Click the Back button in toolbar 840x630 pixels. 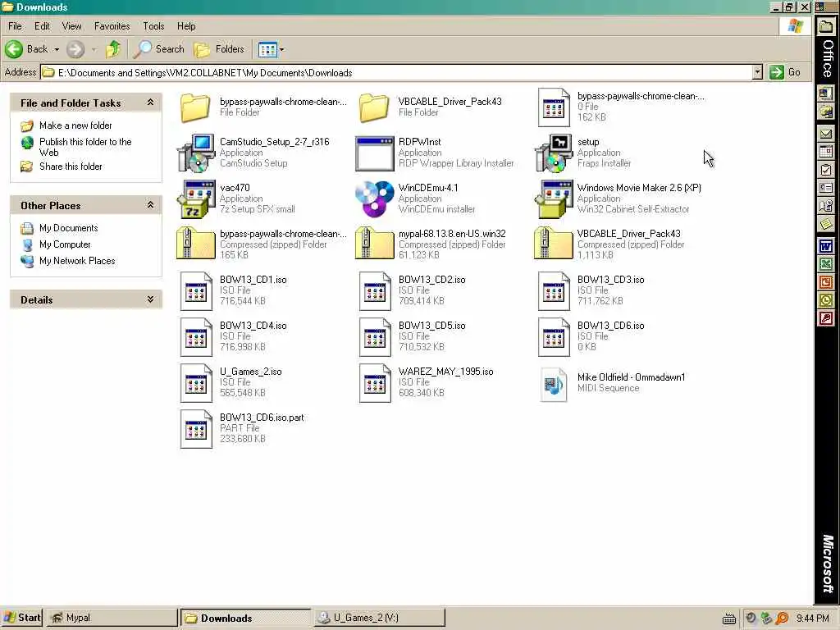(x=27, y=49)
